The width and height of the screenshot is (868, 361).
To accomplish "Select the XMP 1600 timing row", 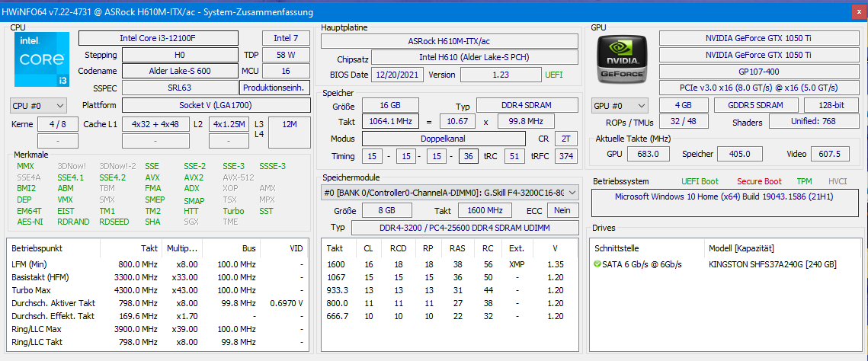I will click(x=450, y=264).
